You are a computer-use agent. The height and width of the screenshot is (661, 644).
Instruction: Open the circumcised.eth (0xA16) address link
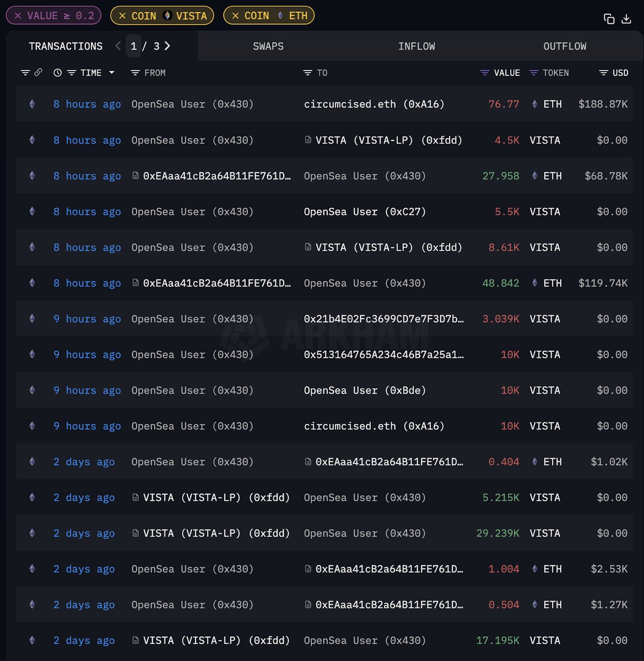click(x=374, y=104)
